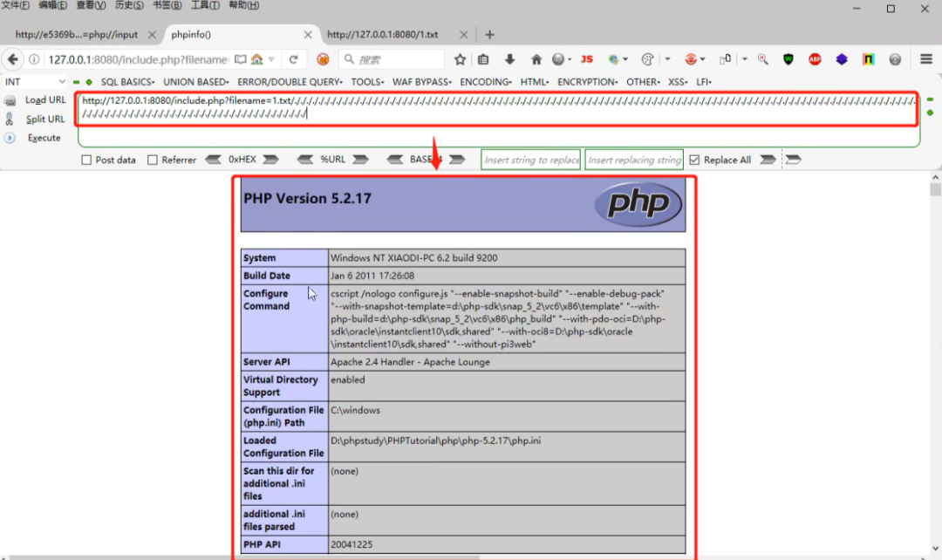This screenshot has width=942, height=560.
Task: Open the 查看(V) menu
Action: coord(91,5)
